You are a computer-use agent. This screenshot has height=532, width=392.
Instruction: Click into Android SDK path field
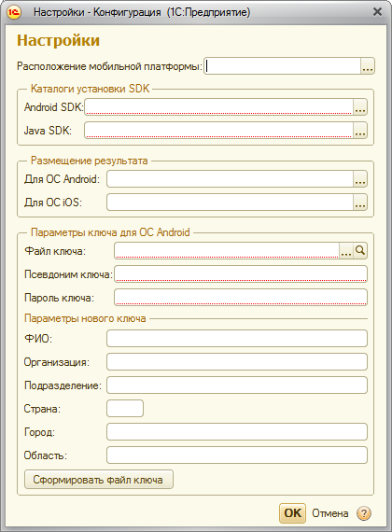pyautogui.click(x=219, y=107)
